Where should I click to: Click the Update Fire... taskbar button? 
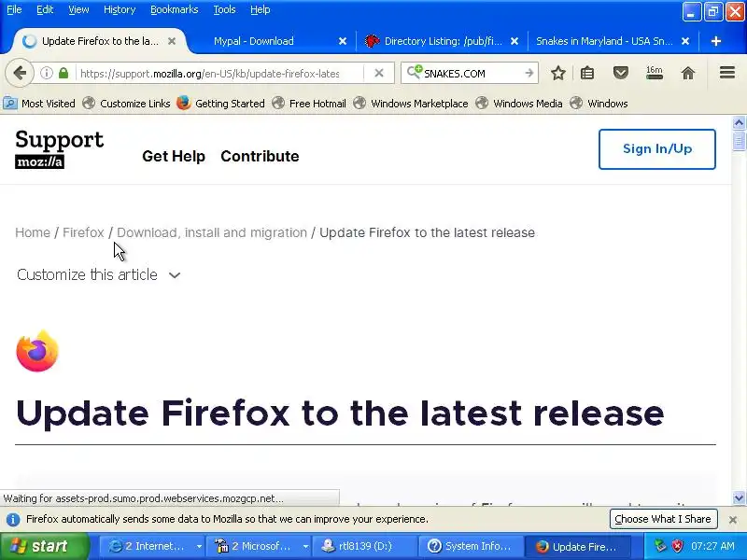(577, 546)
